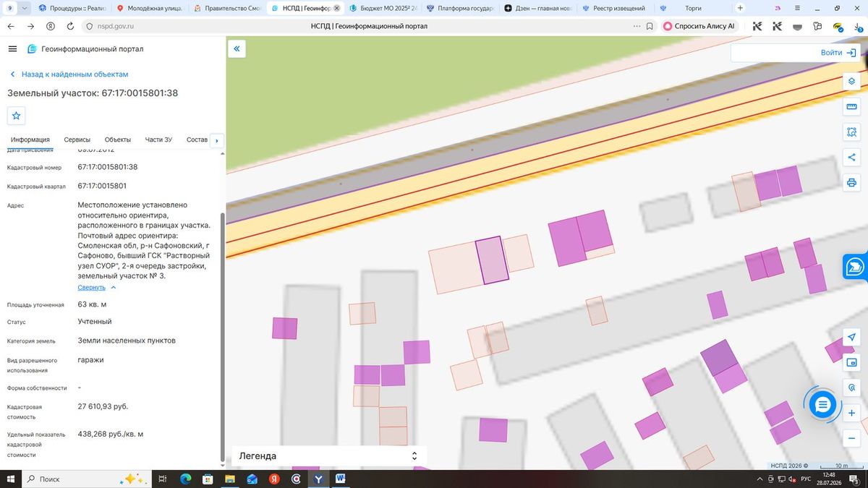
Task: Click Спросить Алису AI button
Action: [x=698, y=26]
